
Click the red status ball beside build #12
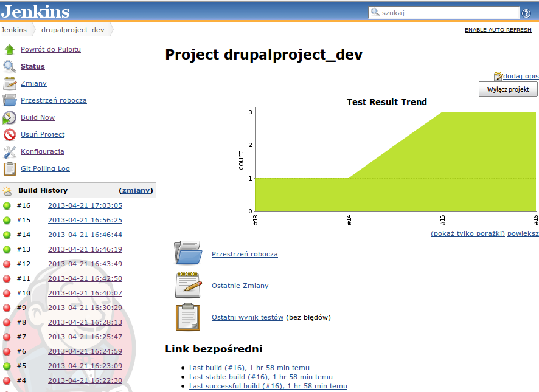point(5,264)
